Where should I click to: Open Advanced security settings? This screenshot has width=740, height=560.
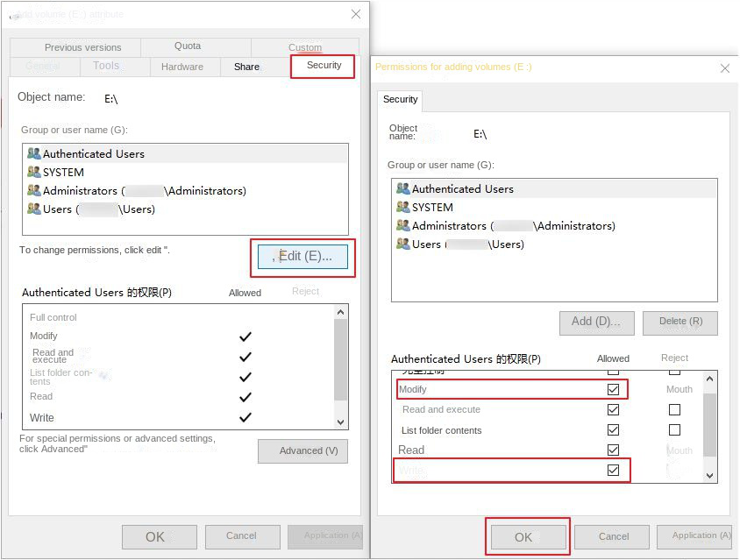[x=302, y=450]
